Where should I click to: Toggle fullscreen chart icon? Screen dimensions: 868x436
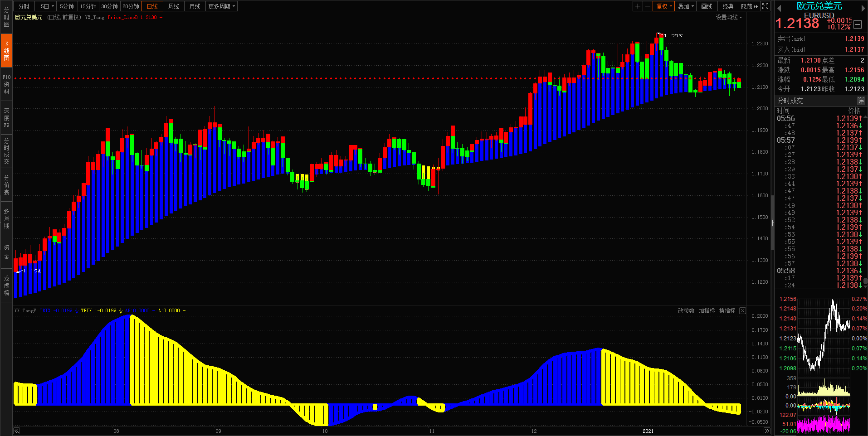click(766, 6)
